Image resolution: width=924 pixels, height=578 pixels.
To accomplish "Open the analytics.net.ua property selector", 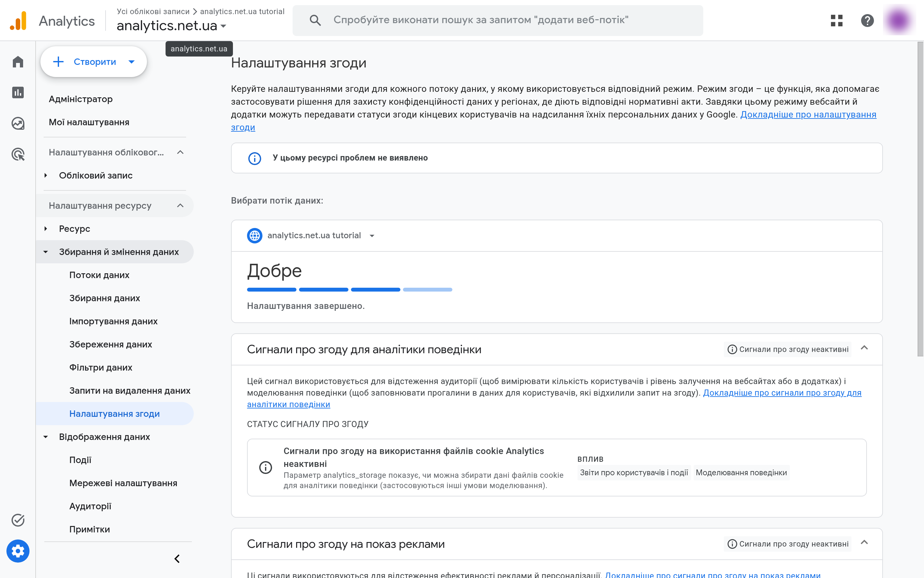I will (171, 26).
